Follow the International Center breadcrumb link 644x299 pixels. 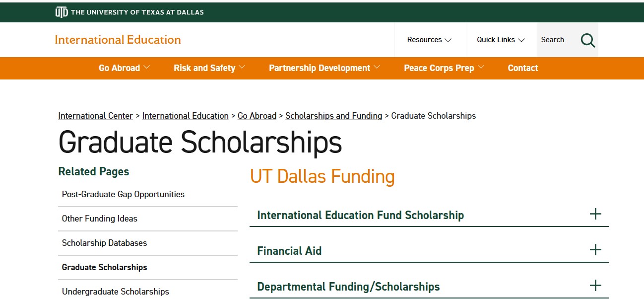click(x=95, y=116)
